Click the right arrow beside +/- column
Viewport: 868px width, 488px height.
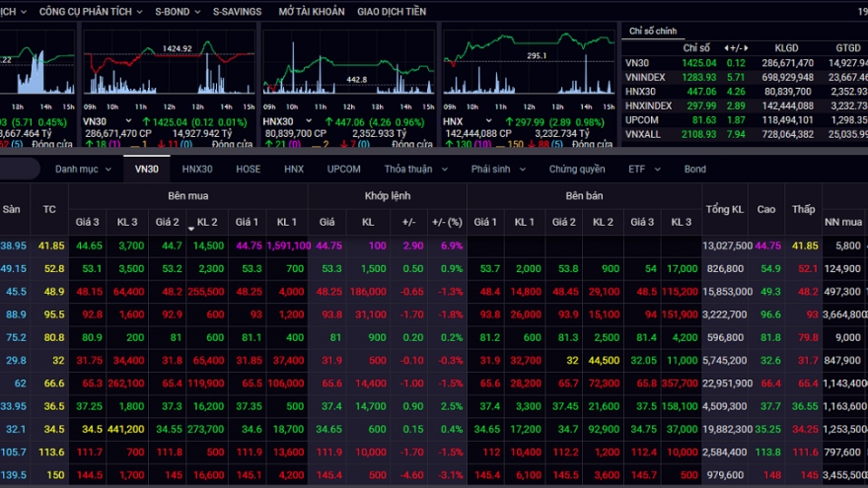click(x=746, y=48)
